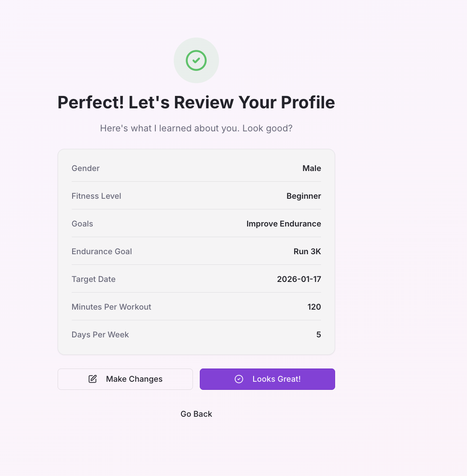Click the Fitness Level label

96,196
